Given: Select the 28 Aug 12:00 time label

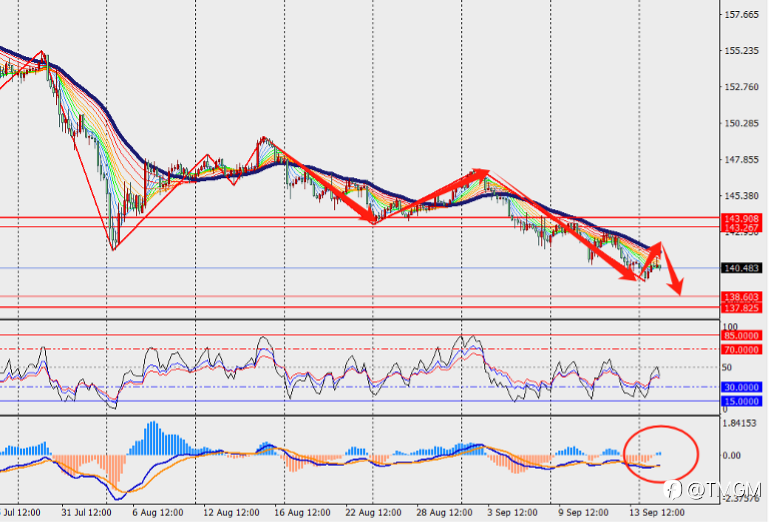Looking at the screenshot, I should coord(444,513).
